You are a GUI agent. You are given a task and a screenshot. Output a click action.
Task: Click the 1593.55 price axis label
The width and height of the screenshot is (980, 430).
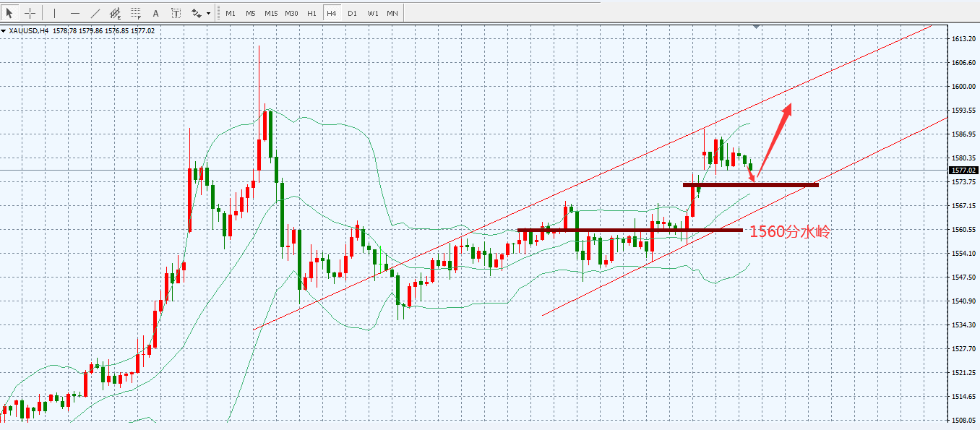(964, 111)
